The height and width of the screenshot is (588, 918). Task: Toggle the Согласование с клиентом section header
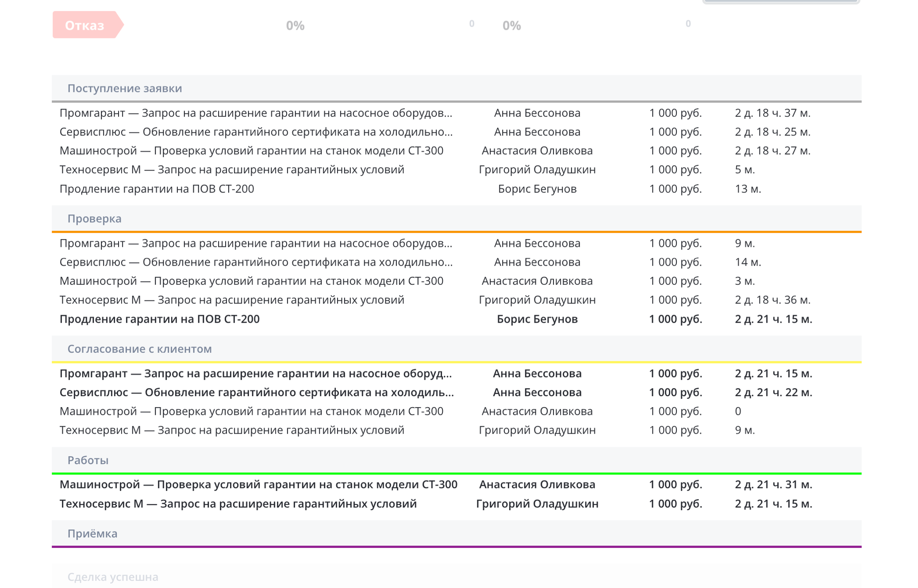[x=139, y=349]
